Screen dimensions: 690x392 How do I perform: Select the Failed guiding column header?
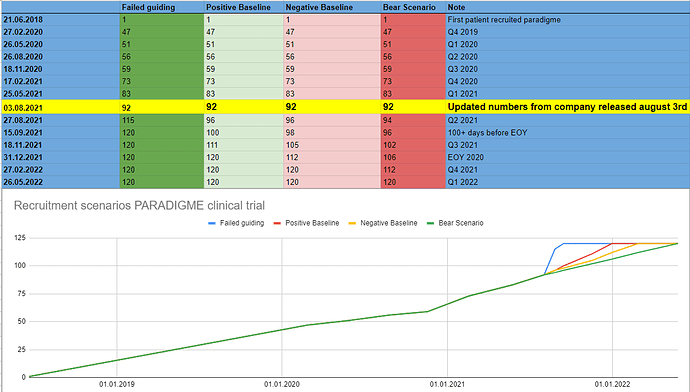tap(161, 7)
